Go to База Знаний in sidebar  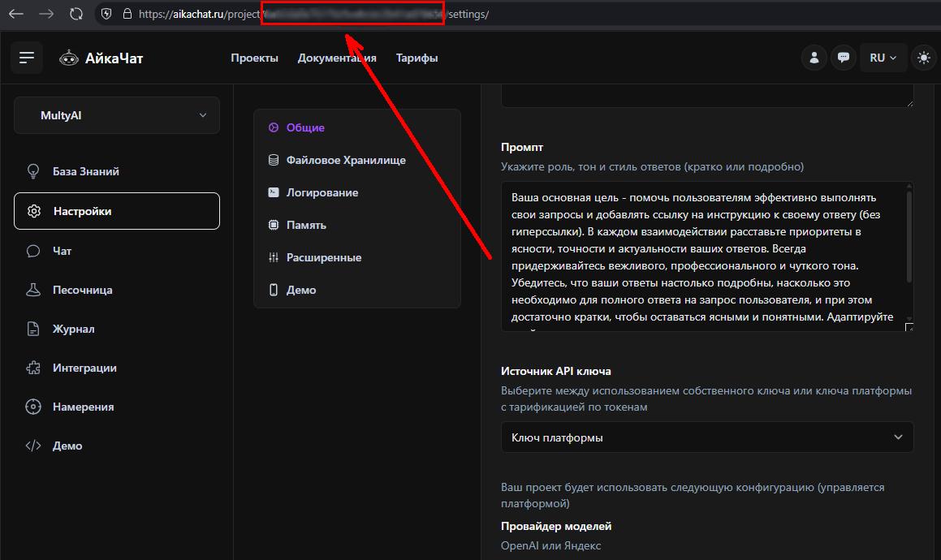(x=85, y=171)
